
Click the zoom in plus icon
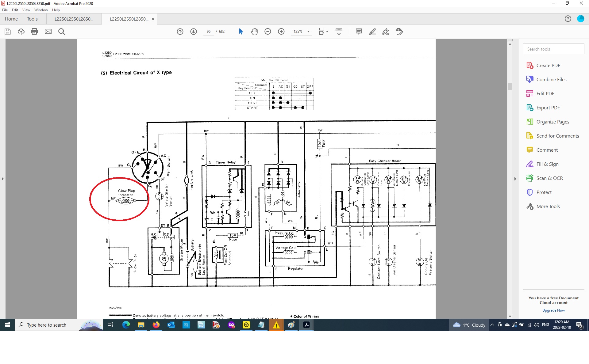(x=281, y=32)
